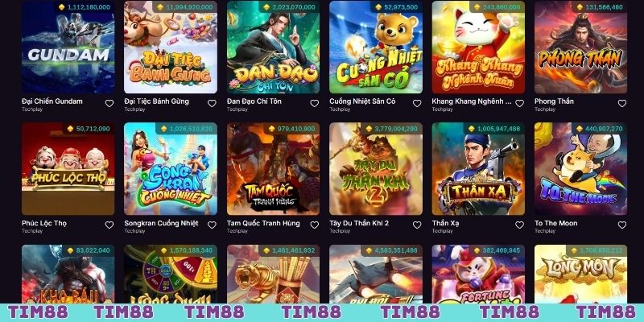Screen dimensions: 644x322
Task: Favorite the Đại Chiến Gundam game heart icon
Action: point(109,104)
